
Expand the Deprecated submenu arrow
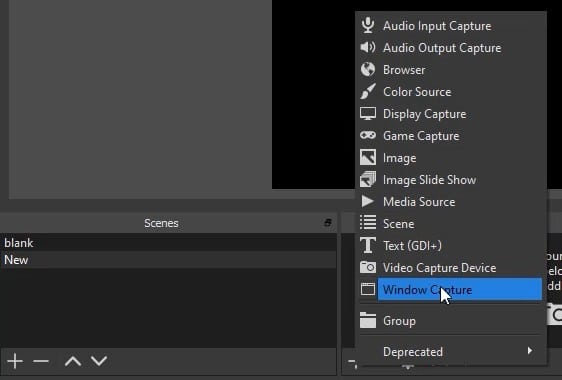[x=530, y=351]
